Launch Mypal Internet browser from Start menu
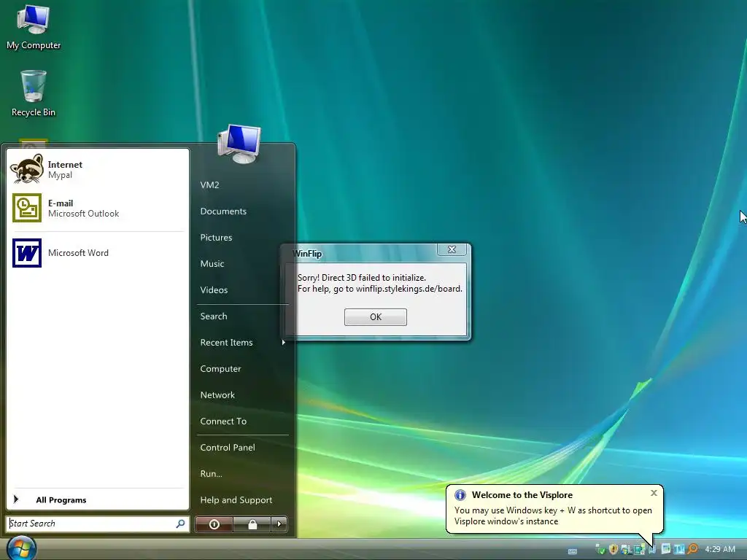Image resolution: width=747 pixels, height=560 pixels. coord(97,169)
